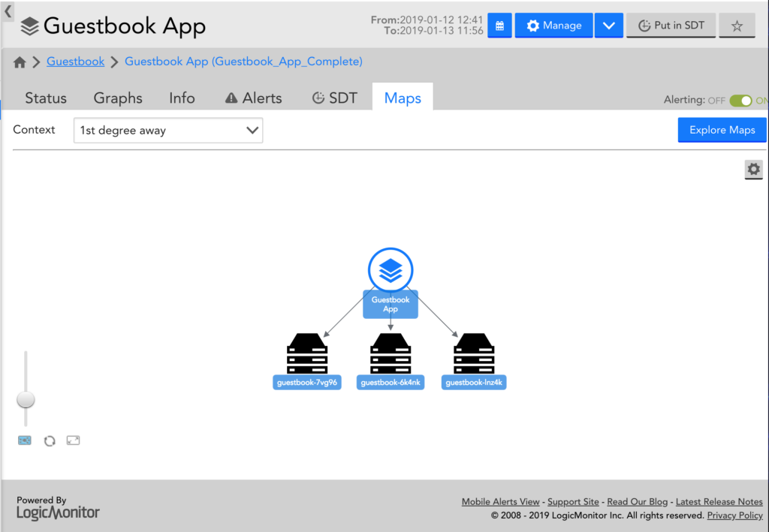Viewport: 769px width, 532px height.
Task: Open the Graphs tab
Action: (x=118, y=98)
